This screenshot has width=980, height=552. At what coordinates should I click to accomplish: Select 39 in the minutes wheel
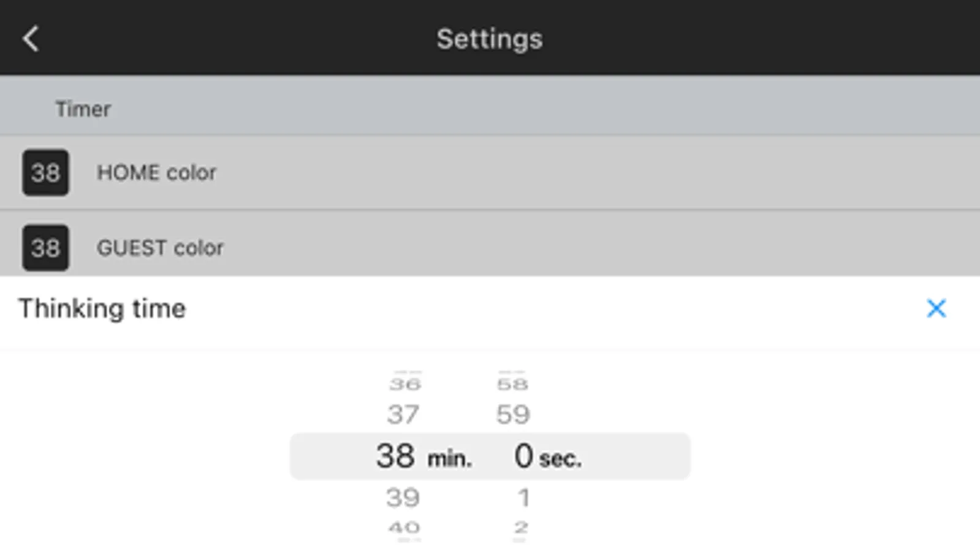tap(403, 497)
